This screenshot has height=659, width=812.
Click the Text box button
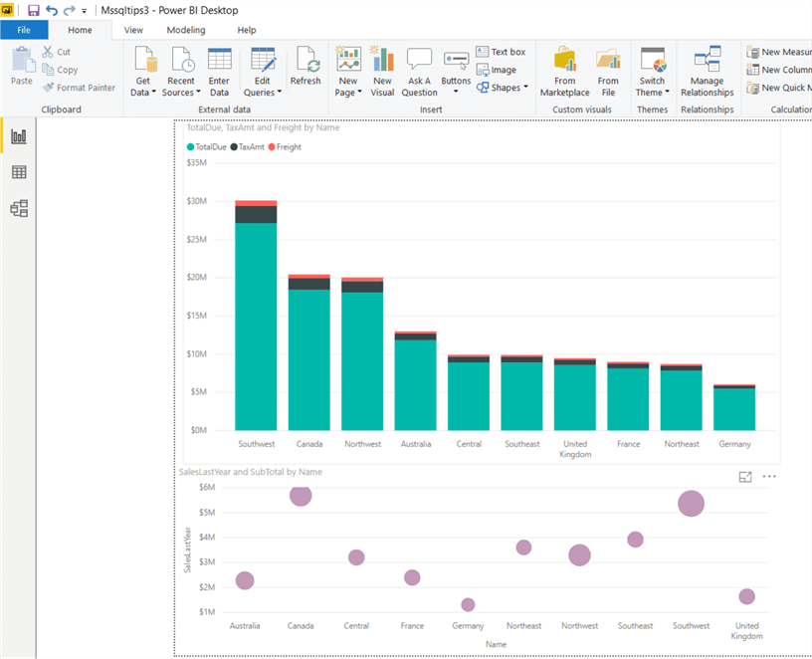click(501, 52)
